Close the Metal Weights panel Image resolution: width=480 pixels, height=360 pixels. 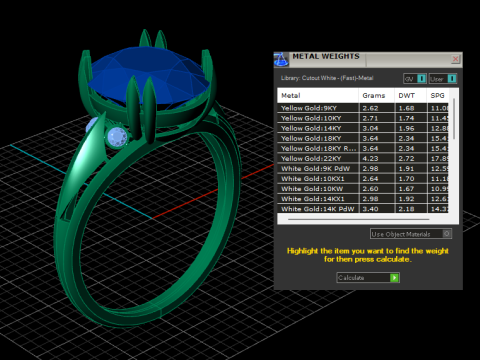pyautogui.click(x=455, y=59)
